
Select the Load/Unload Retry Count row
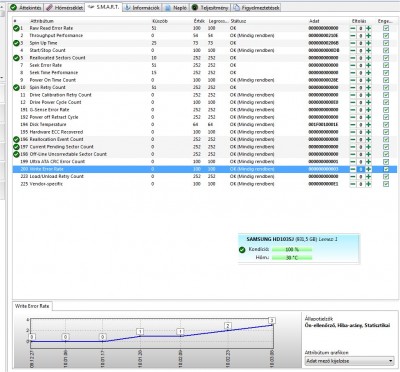click(x=205, y=176)
